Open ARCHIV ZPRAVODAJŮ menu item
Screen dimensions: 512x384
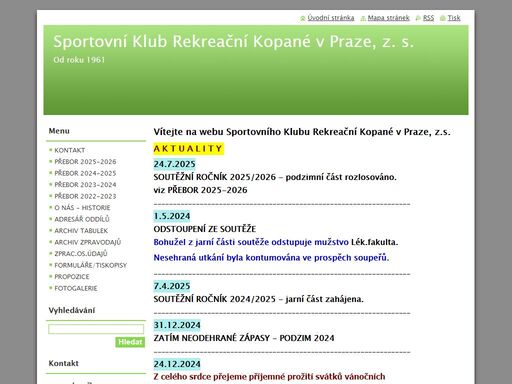[88, 242]
